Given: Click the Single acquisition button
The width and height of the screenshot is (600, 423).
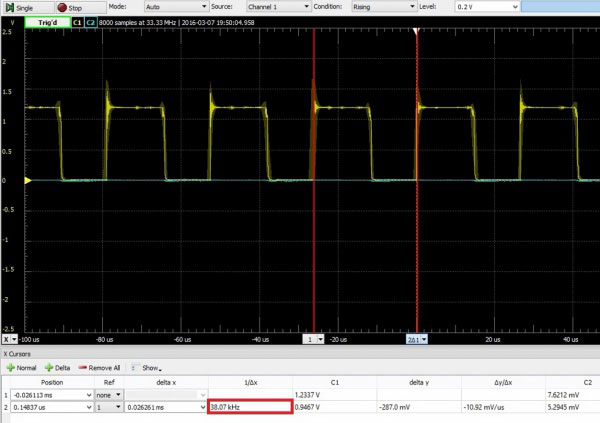Looking at the screenshot, I should pyautogui.click(x=18, y=7).
